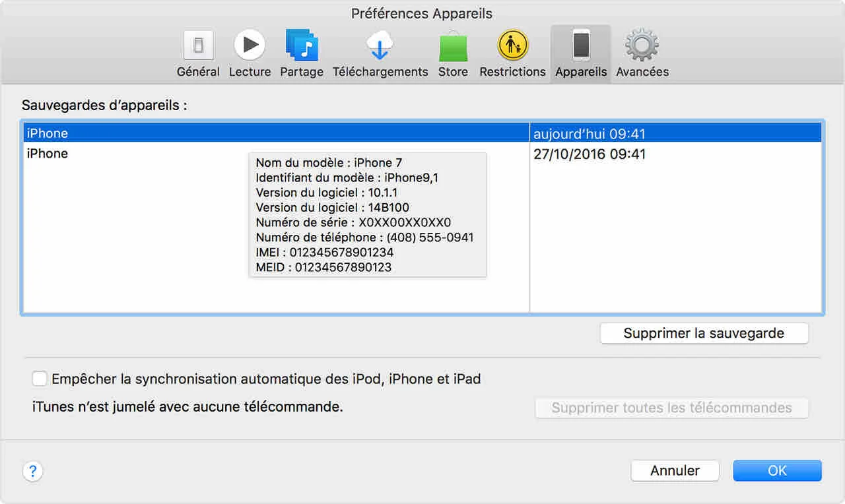Click Identifiant du modèle iPhone9,1 line

tap(347, 177)
